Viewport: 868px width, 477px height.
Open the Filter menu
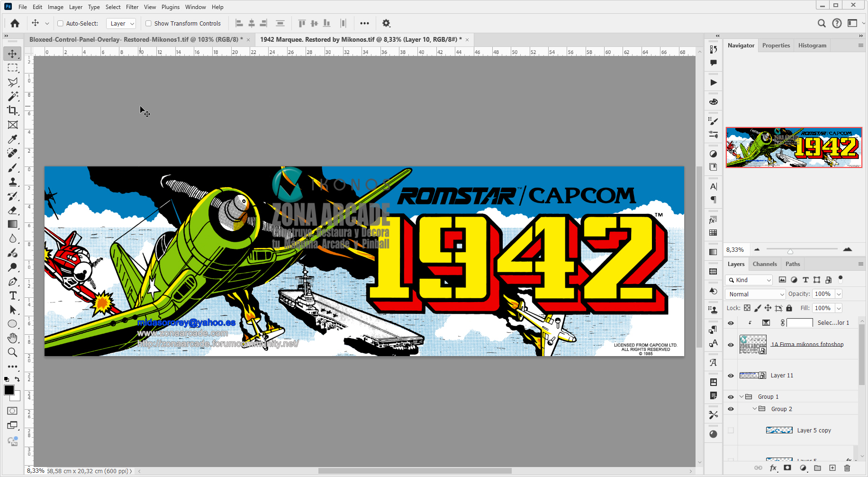[x=132, y=7]
